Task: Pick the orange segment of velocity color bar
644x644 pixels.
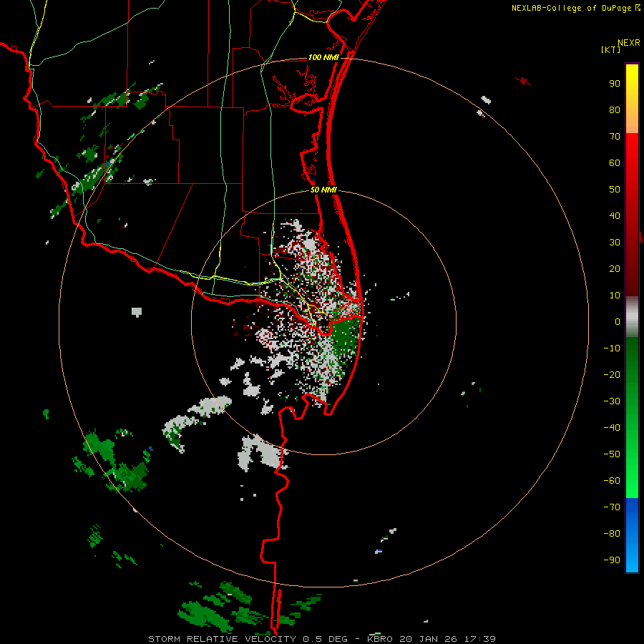Action: (632, 119)
